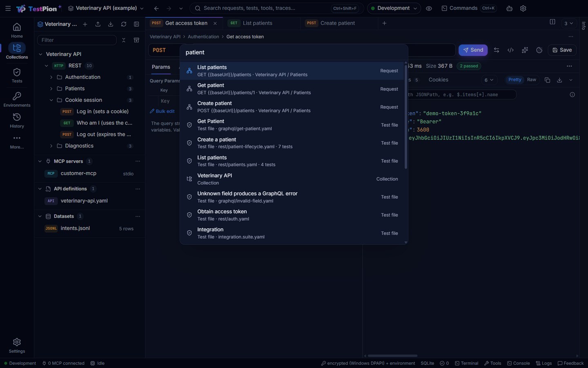Refresh the collection with the sync icon
The width and height of the screenshot is (588, 368).
pos(124,24)
